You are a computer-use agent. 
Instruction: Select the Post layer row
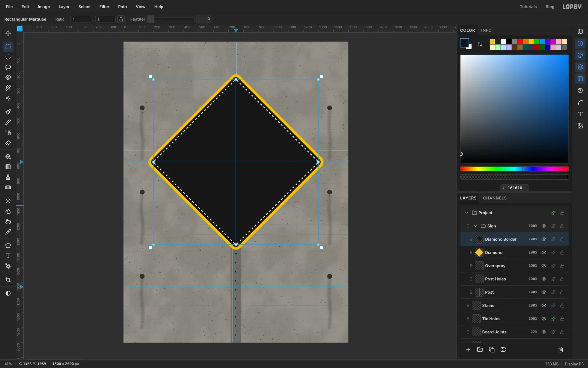pos(514,292)
